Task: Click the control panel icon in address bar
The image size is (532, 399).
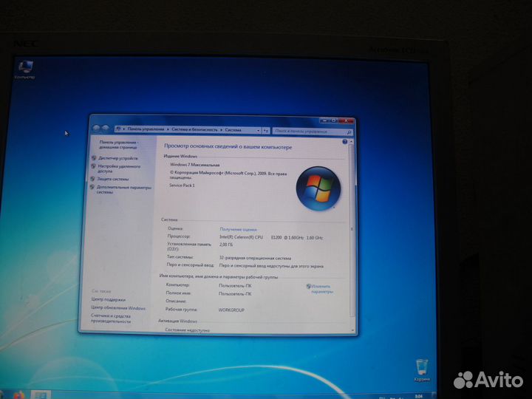Action: click(118, 129)
